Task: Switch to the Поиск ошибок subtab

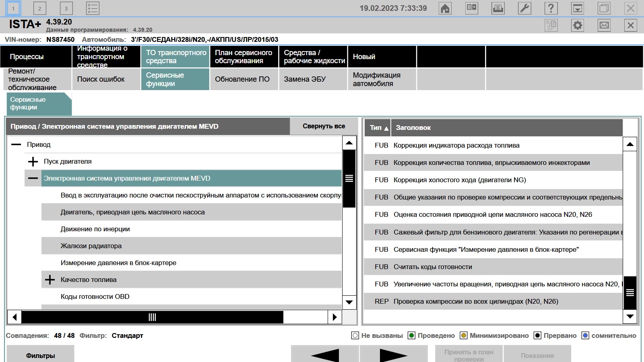Action: (x=106, y=79)
